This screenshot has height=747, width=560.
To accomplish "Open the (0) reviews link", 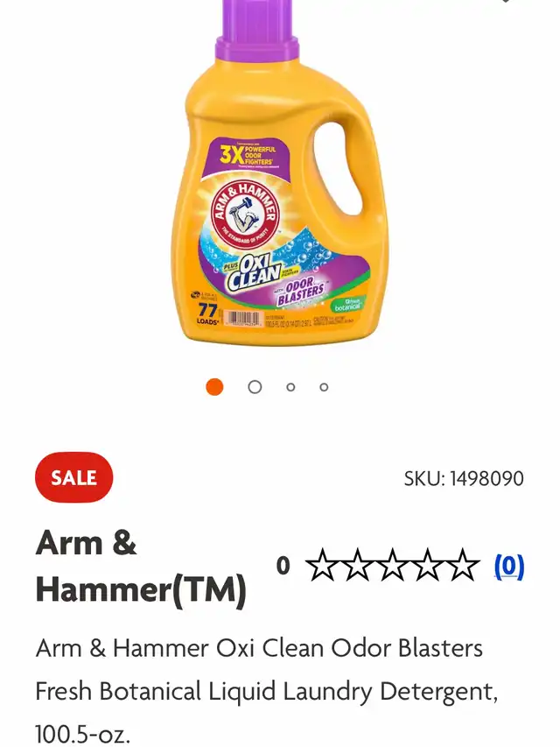I will pyautogui.click(x=509, y=566).
